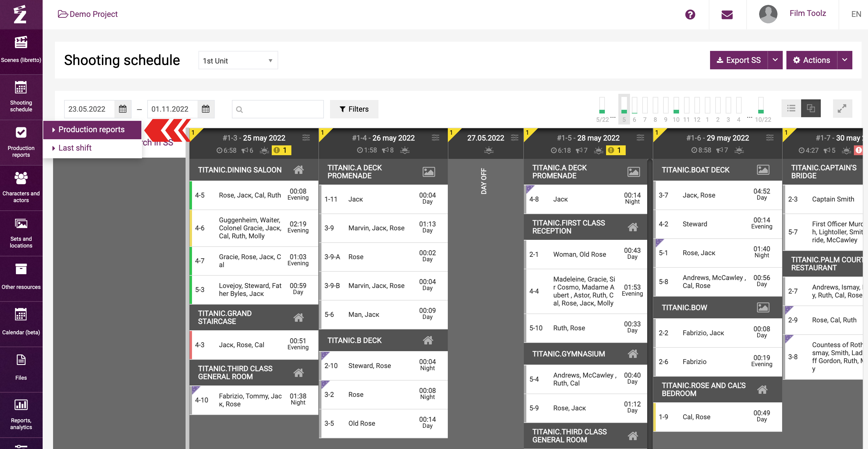Expand Actions dropdown arrow
Screen dimensions: 868x449
point(844,60)
